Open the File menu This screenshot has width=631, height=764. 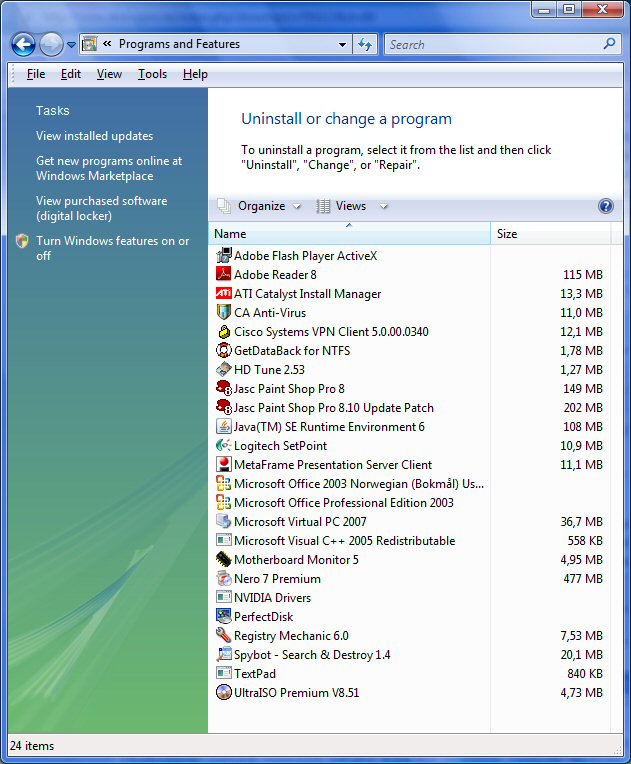tap(36, 74)
